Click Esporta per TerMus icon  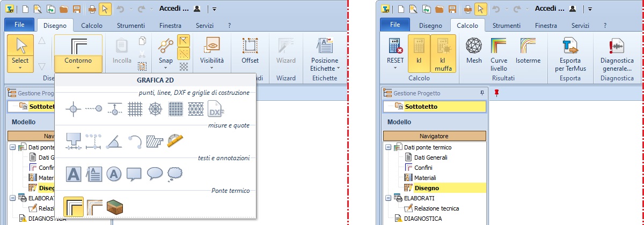click(570, 52)
